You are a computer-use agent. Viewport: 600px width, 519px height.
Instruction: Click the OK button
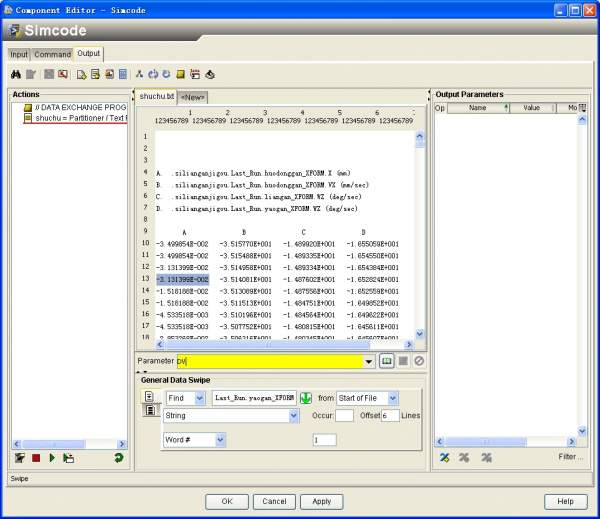(227, 501)
